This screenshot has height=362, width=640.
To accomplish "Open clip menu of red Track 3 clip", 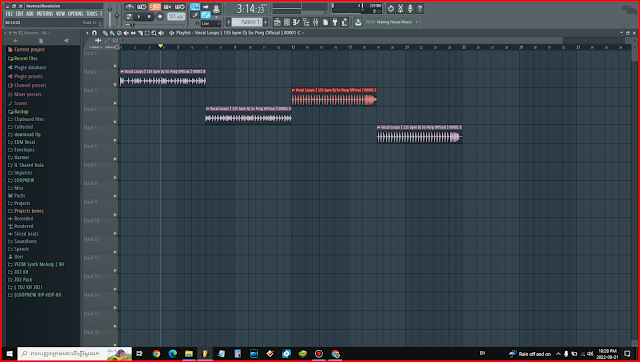I will click(293, 90).
